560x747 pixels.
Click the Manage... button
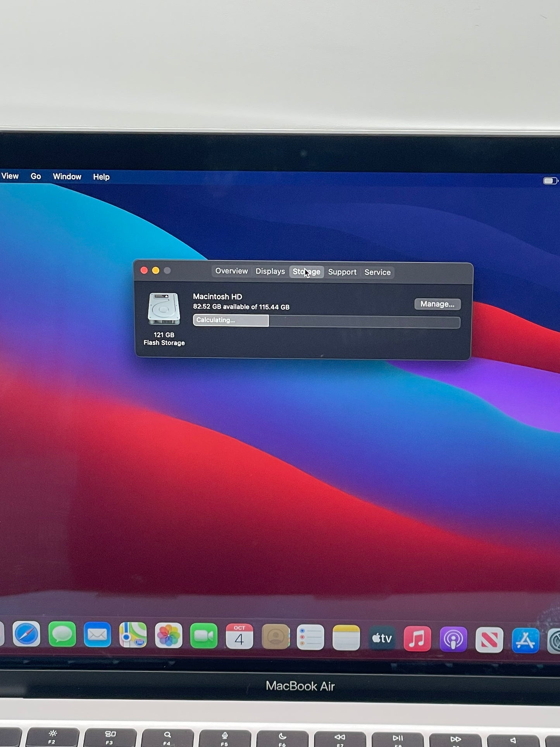(438, 304)
